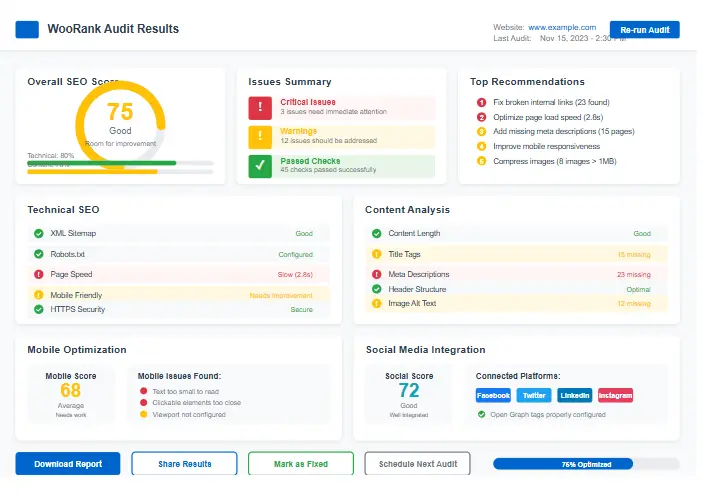Click the green Passed Checks checkmark icon
Screen dimensions: 703x498
(261, 166)
